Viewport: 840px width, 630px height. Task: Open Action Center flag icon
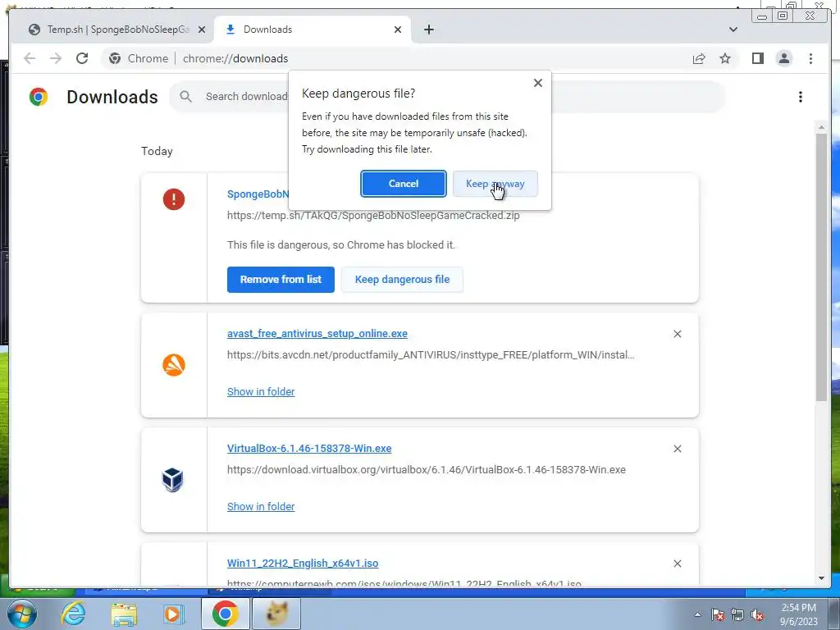click(718, 615)
